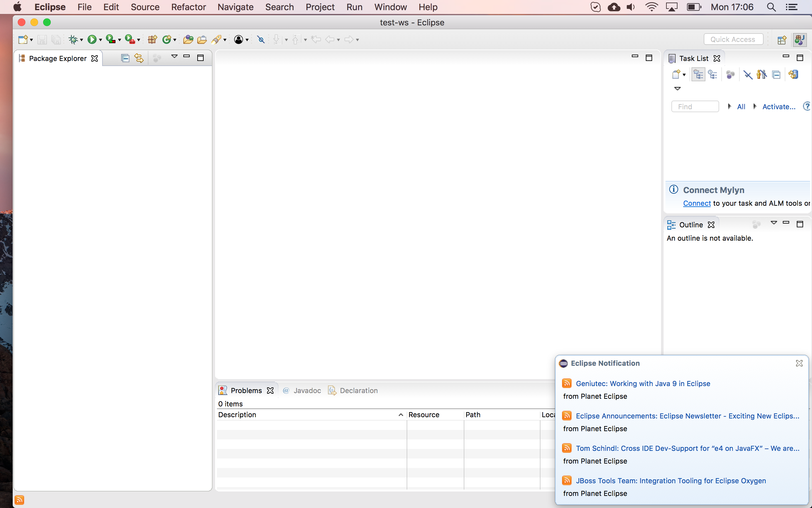The image size is (812, 508).
Task: Open the Outline View Menu triangle
Action: 774,223
